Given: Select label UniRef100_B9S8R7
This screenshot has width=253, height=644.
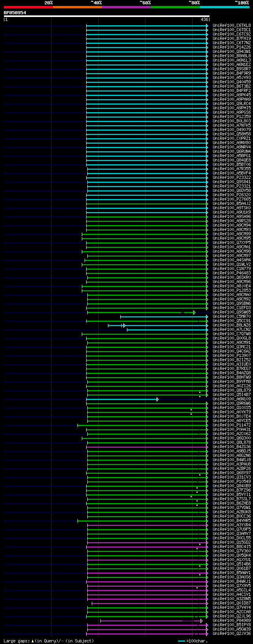Looking at the screenshot, I should coord(232,69).
